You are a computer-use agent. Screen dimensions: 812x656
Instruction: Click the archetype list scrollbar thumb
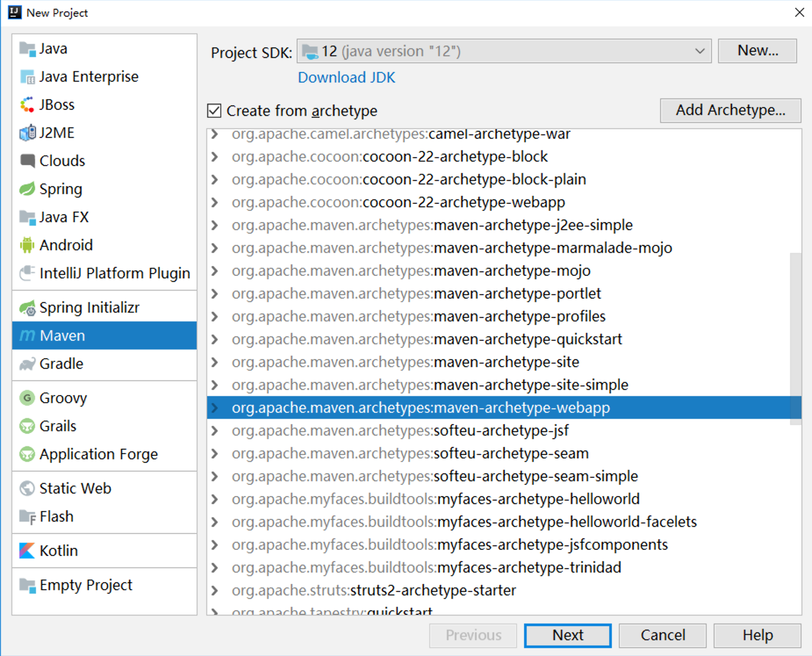(796, 339)
